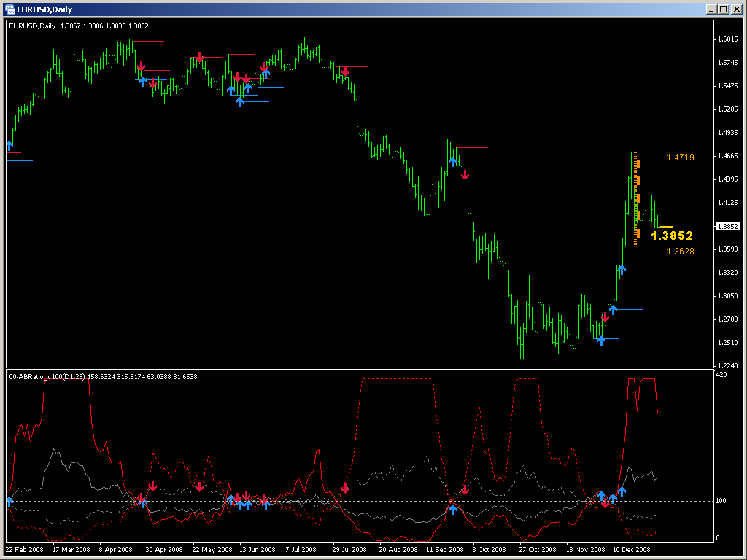Image resolution: width=747 pixels, height=560 pixels.
Task: Select the indicator blue arrow at far left edge
Action: pyautogui.click(x=9, y=502)
